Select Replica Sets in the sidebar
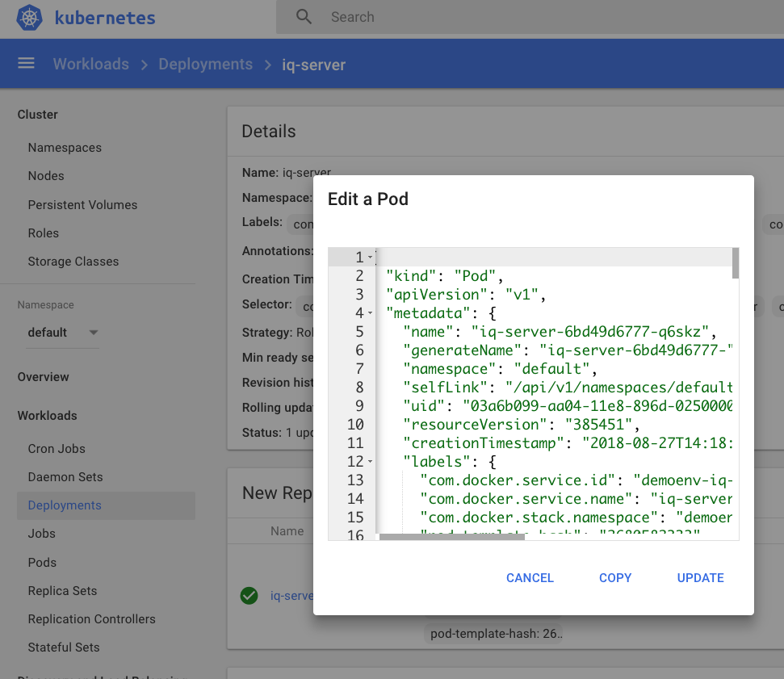This screenshot has height=679, width=784. click(62, 590)
